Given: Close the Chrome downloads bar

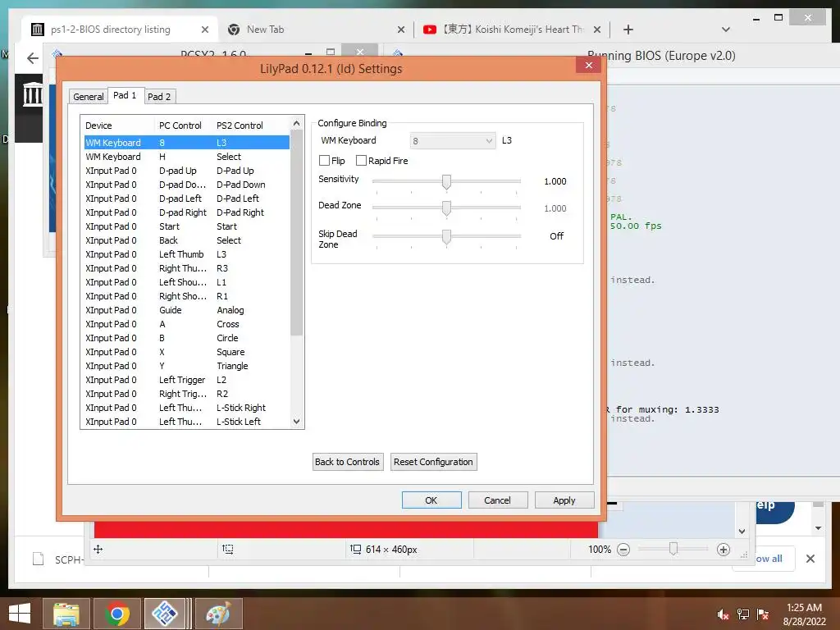Looking at the screenshot, I should tap(810, 559).
